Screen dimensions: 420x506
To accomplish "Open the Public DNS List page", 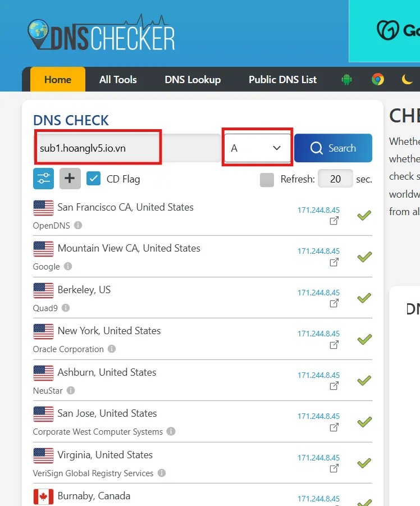I will (x=282, y=80).
